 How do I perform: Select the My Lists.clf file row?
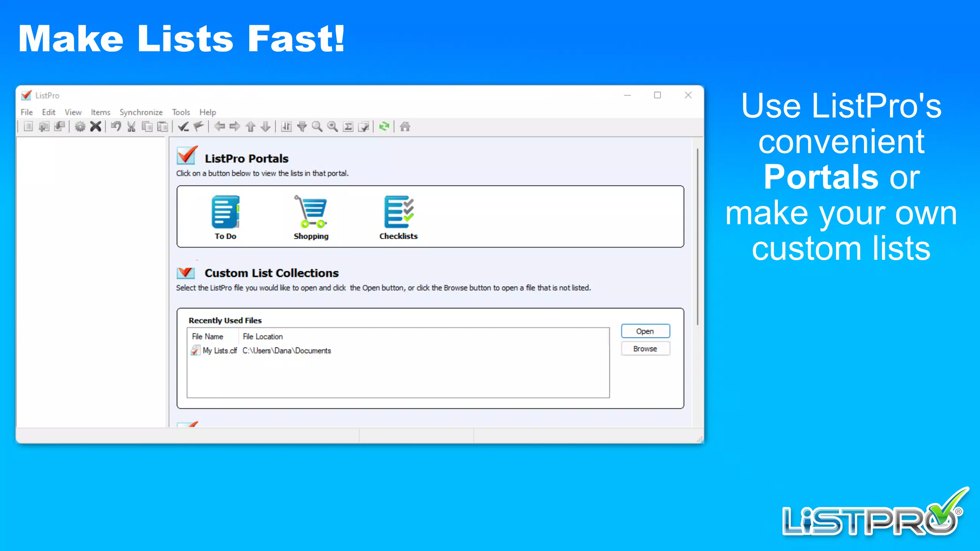[398, 350]
